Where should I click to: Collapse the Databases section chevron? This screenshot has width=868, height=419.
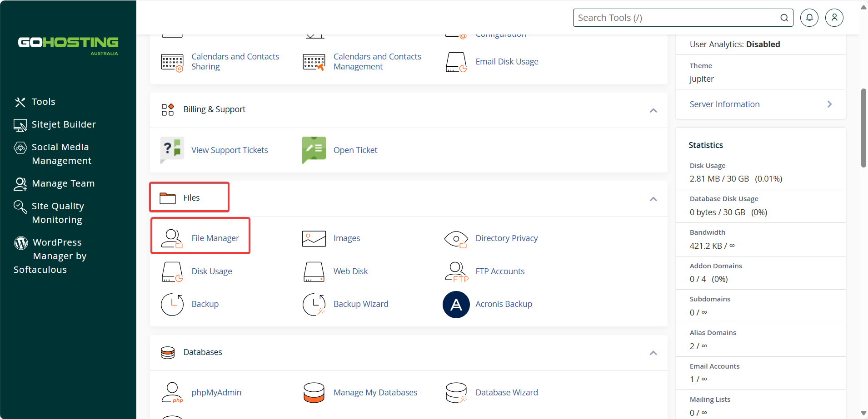coord(653,353)
